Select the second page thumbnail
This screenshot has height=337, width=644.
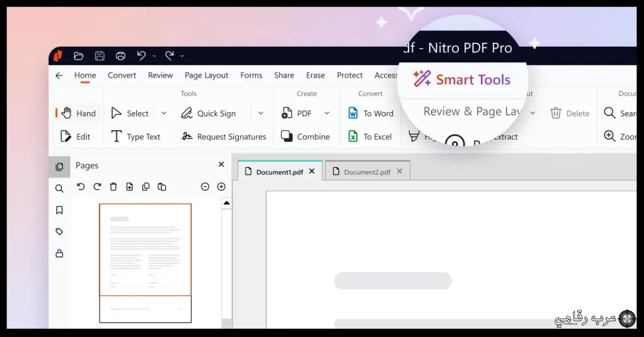click(145, 309)
